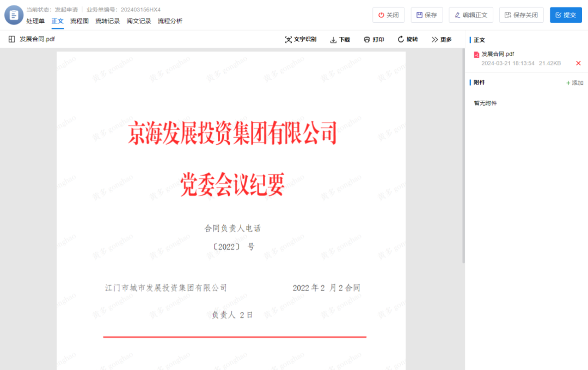Click the 关闭 button

pos(389,15)
